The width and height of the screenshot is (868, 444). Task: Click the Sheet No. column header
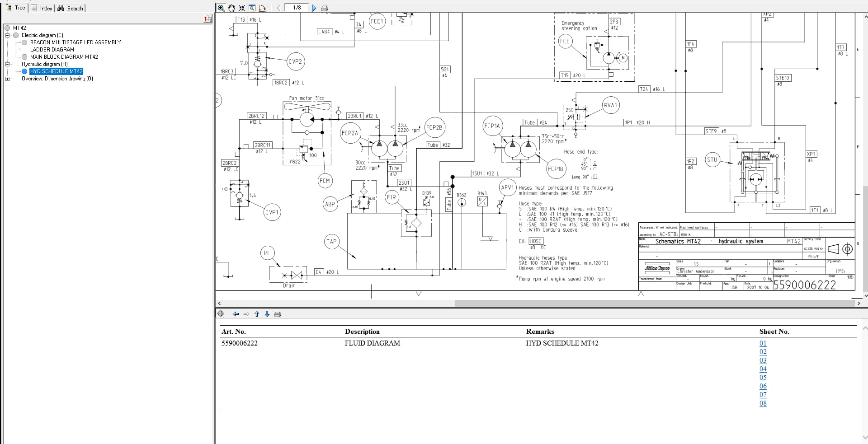click(x=774, y=332)
